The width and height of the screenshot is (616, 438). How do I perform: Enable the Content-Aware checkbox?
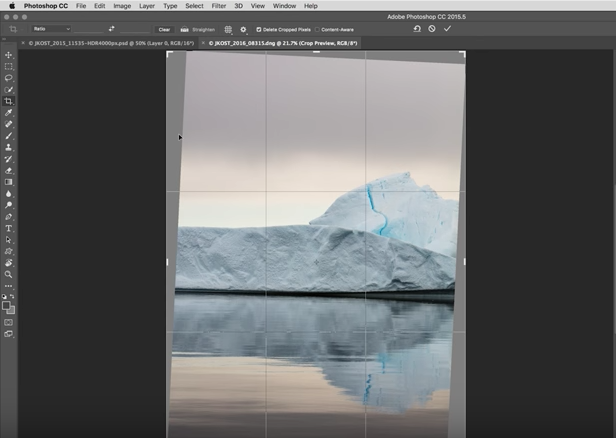point(316,29)
